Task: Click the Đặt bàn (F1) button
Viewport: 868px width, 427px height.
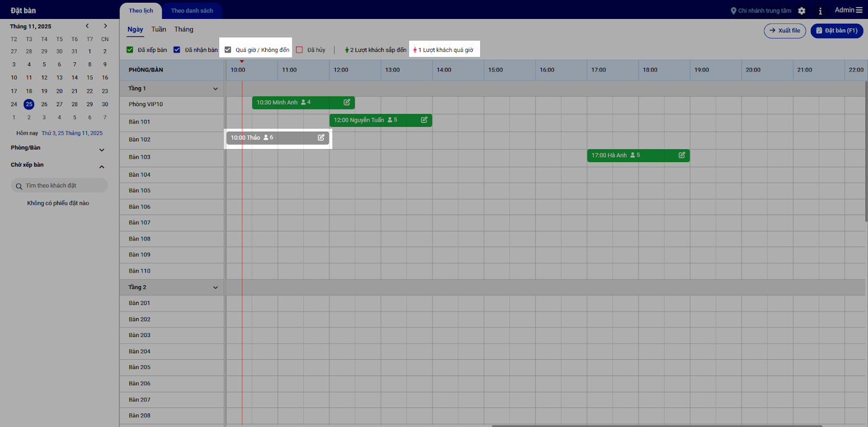Action: coord(837,31)
